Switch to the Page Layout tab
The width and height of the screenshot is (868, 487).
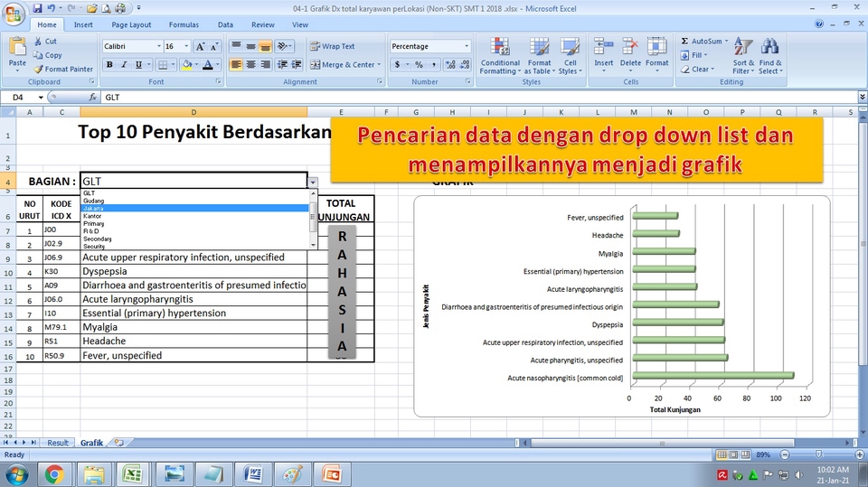[x=131, y=25]
